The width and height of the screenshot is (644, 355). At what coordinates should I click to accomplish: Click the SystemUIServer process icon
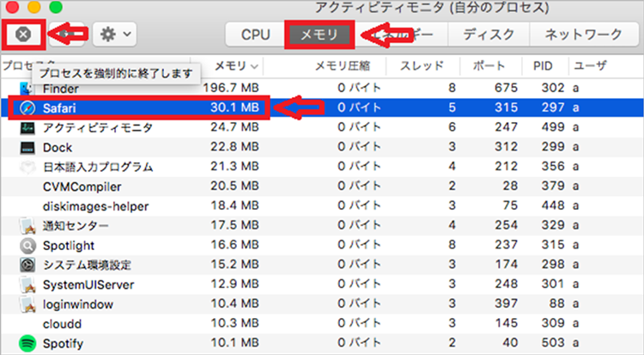coord(27,285)
